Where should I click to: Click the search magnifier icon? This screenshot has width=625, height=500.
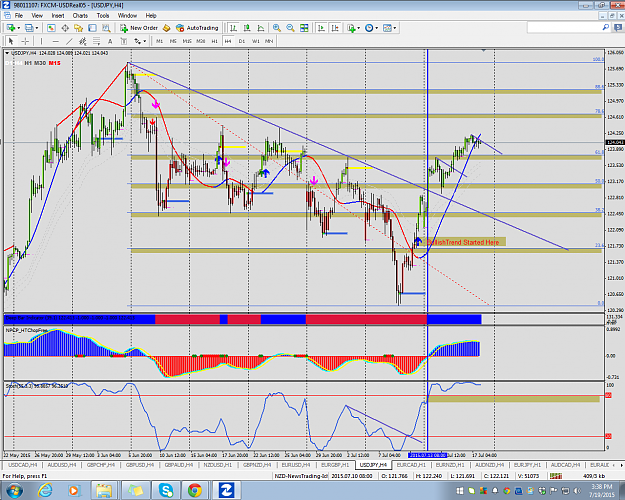[x=605, y=28]
